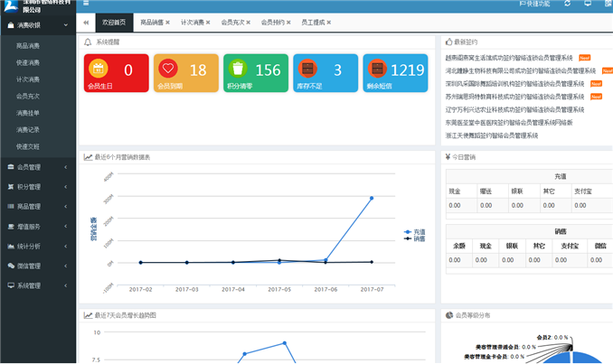Open 快捷功能 in the top bar
613x364 pixels.
pyautogui.click(x=533, y=5)
